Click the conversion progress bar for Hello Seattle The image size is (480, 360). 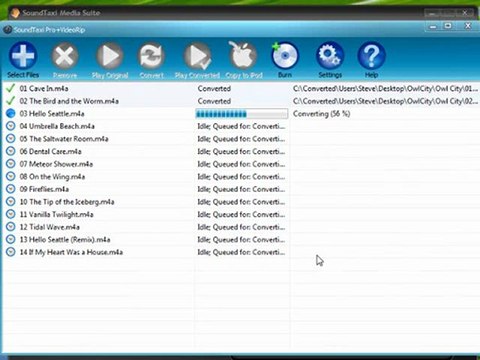[242, 114]
